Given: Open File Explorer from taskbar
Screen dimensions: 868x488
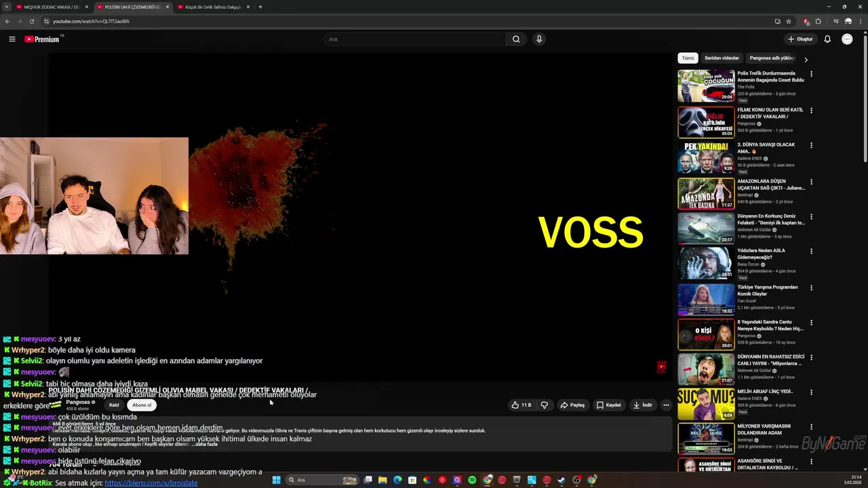Looking at the screenshot, I should tap(382, 480).
